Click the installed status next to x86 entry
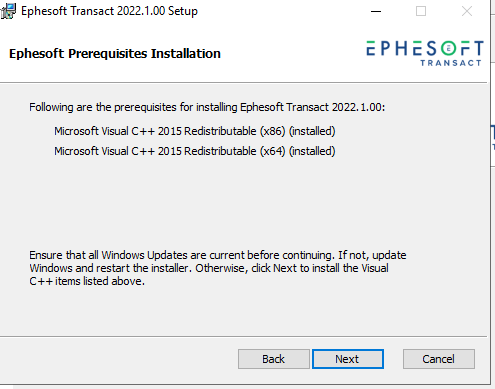495x389 pixels. tap(312, 131)
